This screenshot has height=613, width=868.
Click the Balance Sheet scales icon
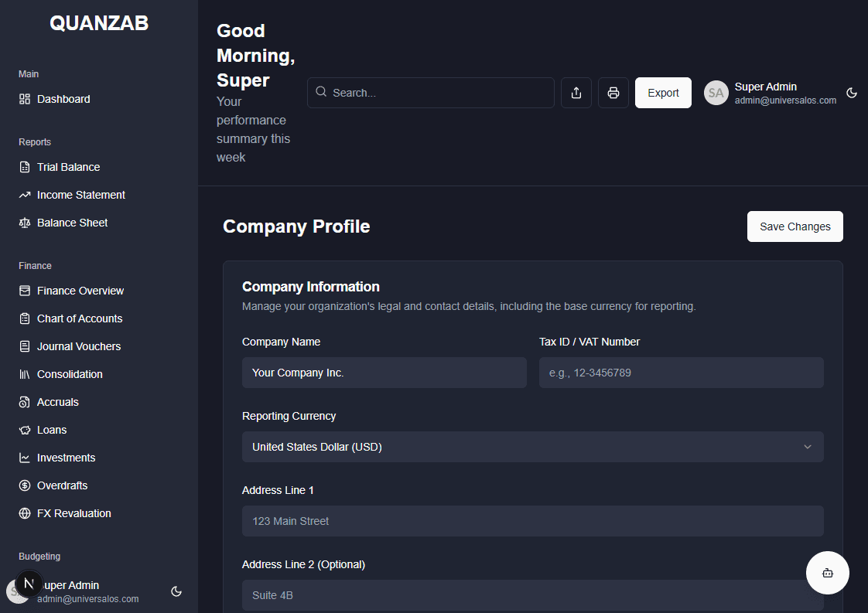(x=24, y=223)
